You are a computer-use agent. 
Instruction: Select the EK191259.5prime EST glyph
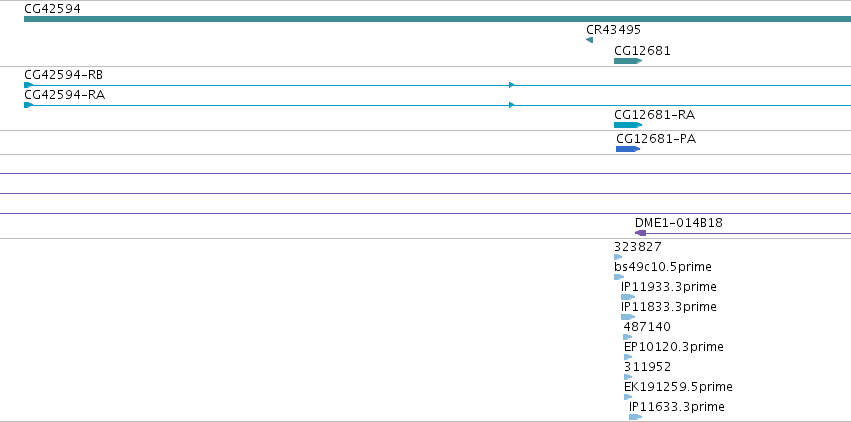pyautogui.click(x=628, y=397)
